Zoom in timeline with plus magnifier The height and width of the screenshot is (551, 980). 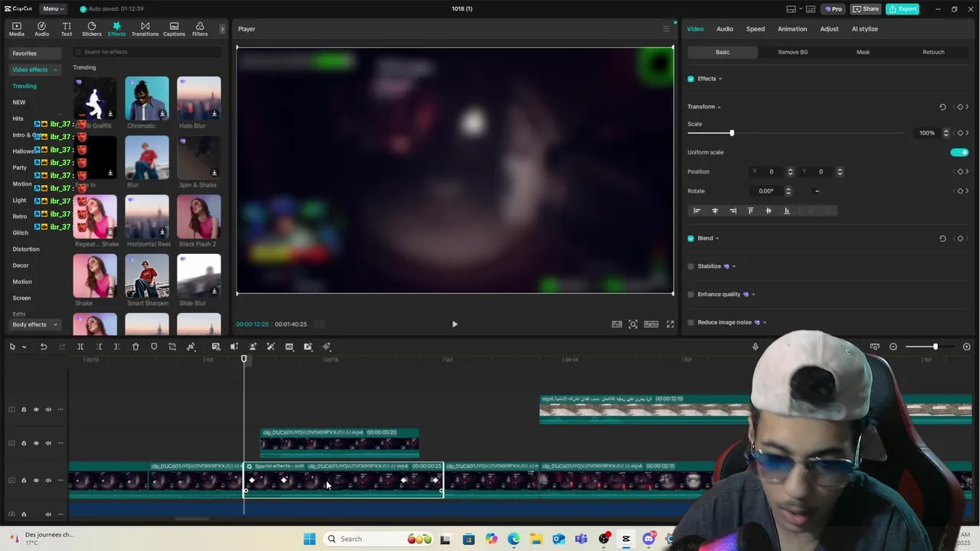click(x=967, y=347)
